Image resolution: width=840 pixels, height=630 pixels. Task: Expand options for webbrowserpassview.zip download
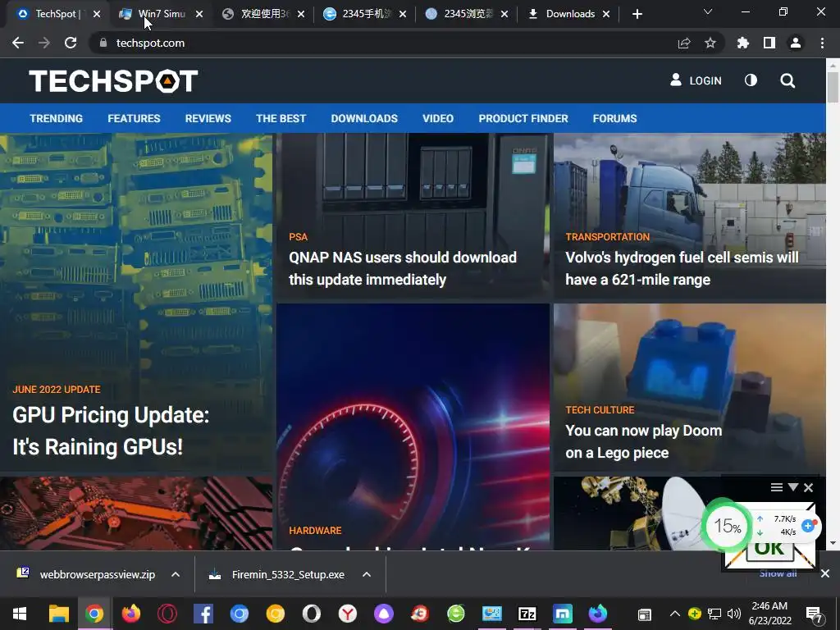176,574
